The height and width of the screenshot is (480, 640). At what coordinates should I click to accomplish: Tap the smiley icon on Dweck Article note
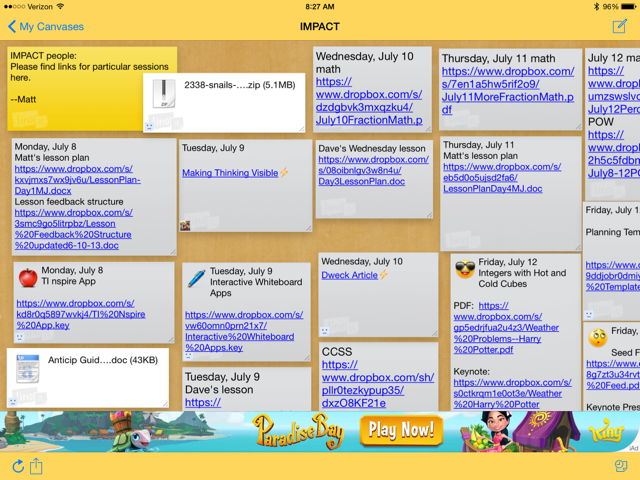pos(324,331)
